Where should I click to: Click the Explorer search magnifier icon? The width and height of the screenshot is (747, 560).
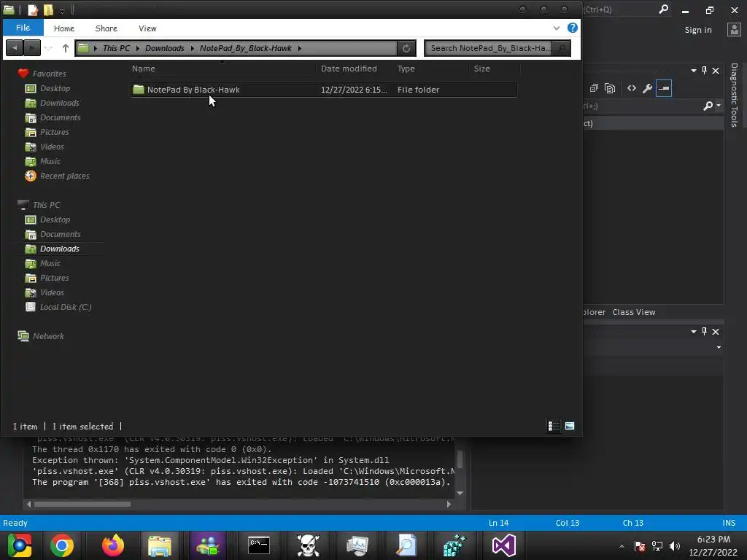tap(562, 48)
